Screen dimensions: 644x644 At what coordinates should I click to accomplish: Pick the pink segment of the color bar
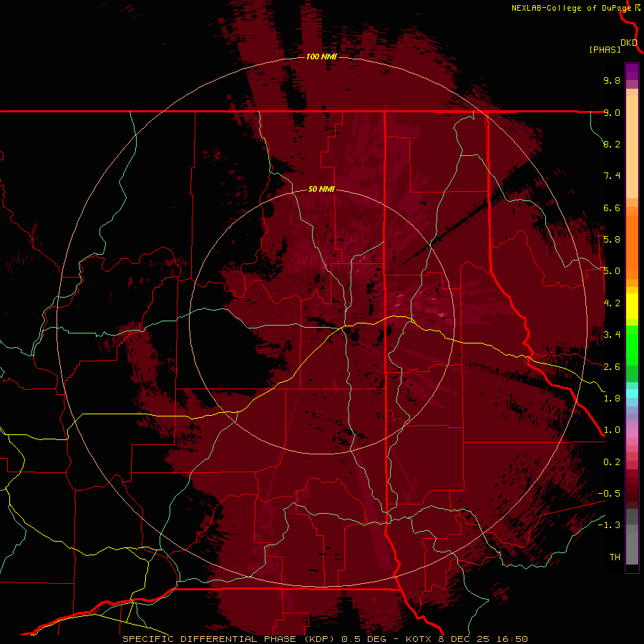coord(632,434)
